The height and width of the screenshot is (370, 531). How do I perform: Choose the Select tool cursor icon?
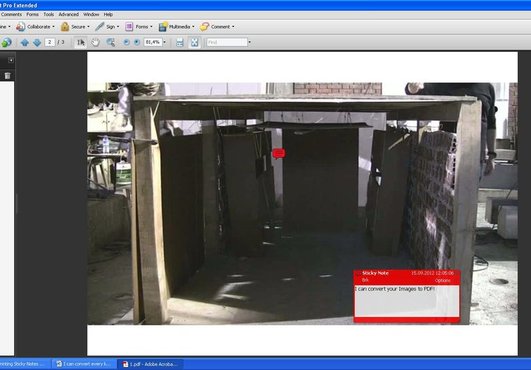coord(81,42)
